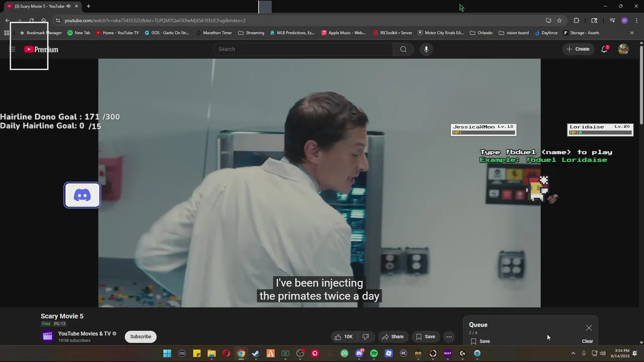Show hidden bookmarks with the chevron
Image resolution: width=644 pixels, height=362 pixels.
tap(632, 33)
